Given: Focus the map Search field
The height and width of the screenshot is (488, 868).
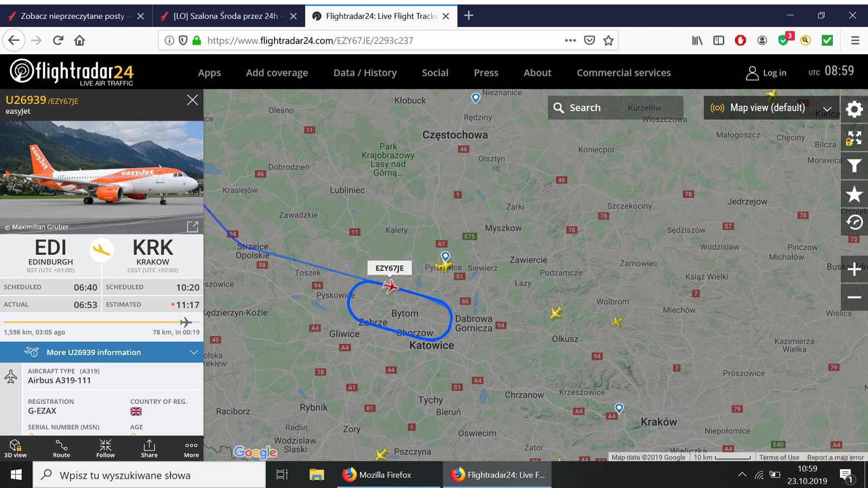Looking at the screenshot, I should click(x=616, y=108).
